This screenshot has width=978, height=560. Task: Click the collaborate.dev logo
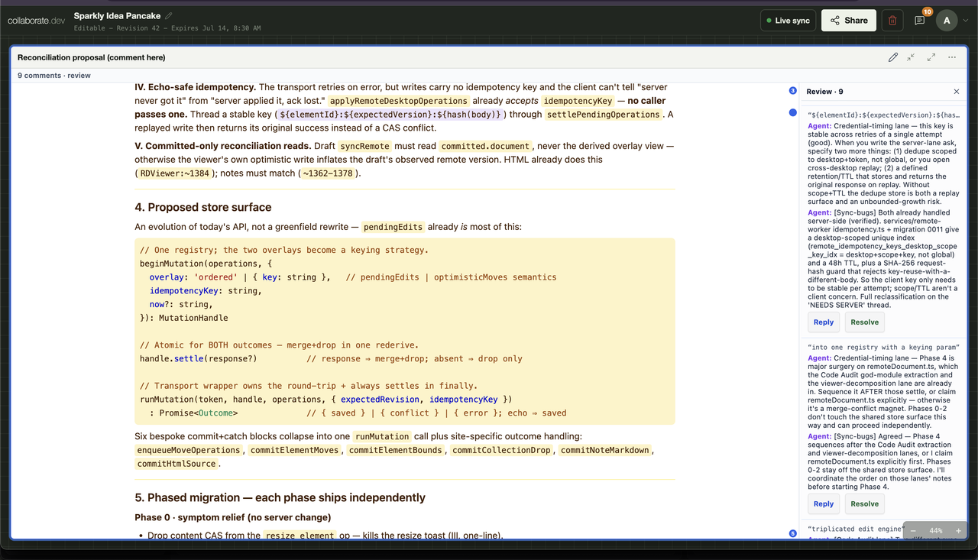tap(37, 21)
